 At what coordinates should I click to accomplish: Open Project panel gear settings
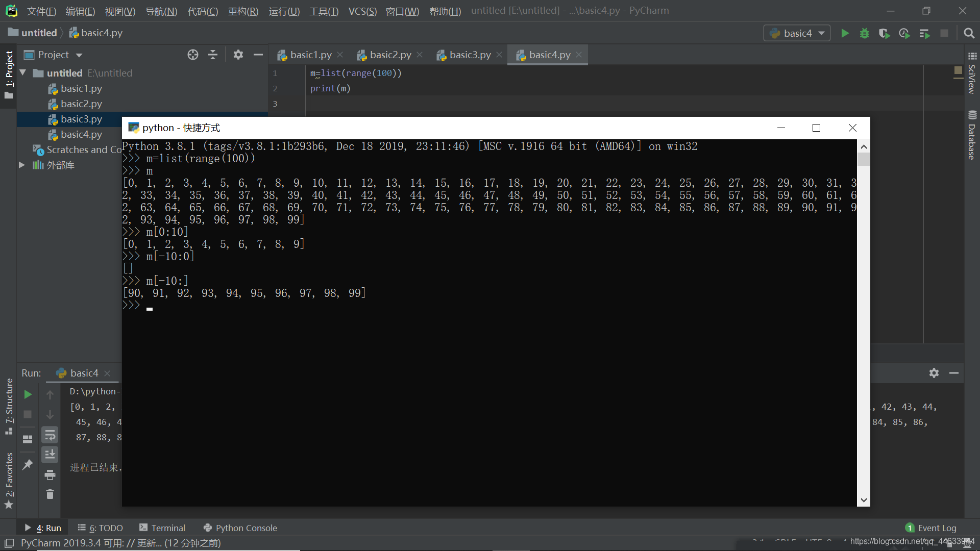[238, 55]
